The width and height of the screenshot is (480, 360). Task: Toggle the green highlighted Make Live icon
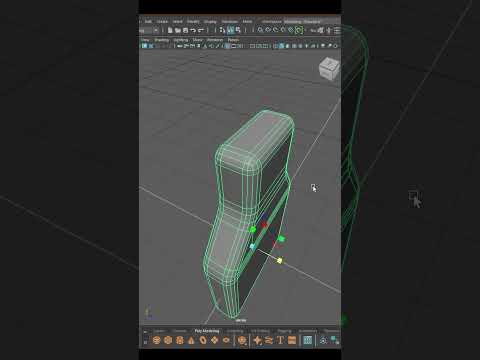[299, 30]
